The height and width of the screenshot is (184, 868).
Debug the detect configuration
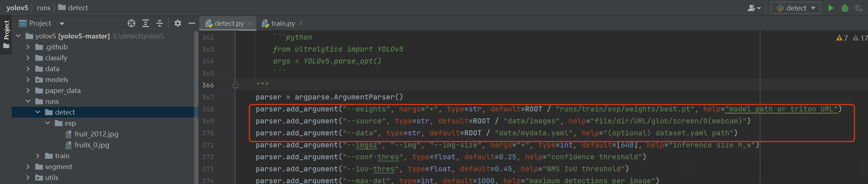pyautogui.click(x=844, y=8)
